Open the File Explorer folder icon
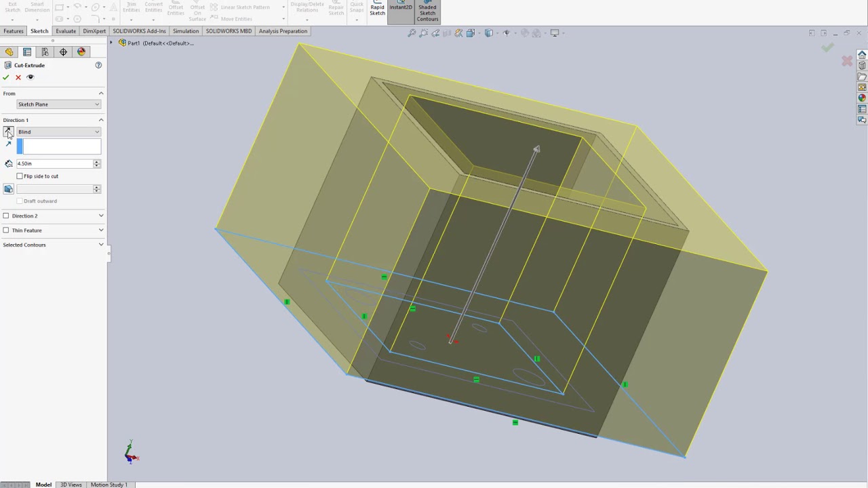 point(862,77)
